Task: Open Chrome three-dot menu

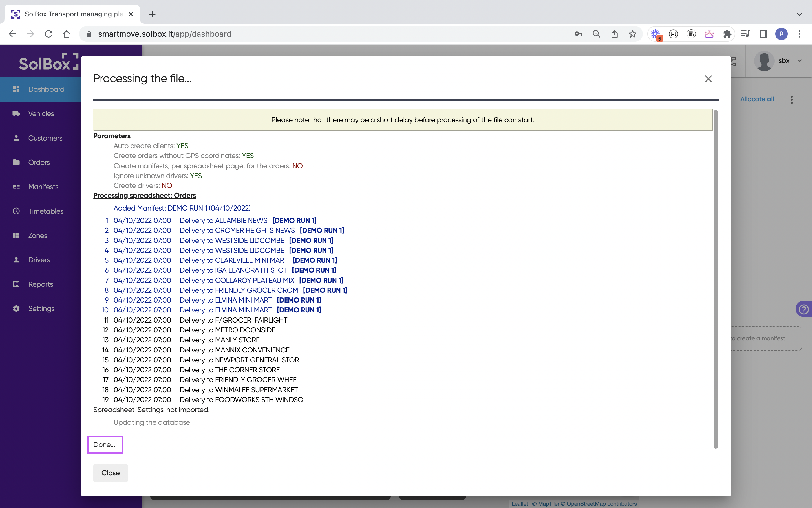Action: (x=800, y=34)
